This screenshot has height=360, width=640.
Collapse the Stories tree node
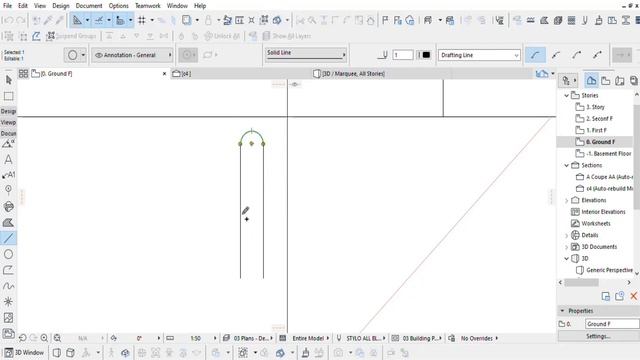click(x=567, y=96)
